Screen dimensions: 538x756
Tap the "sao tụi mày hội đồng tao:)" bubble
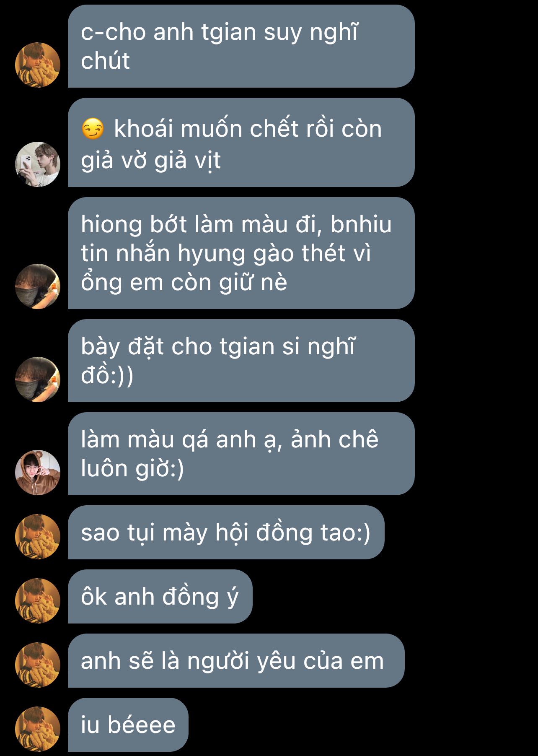[226, 533]
